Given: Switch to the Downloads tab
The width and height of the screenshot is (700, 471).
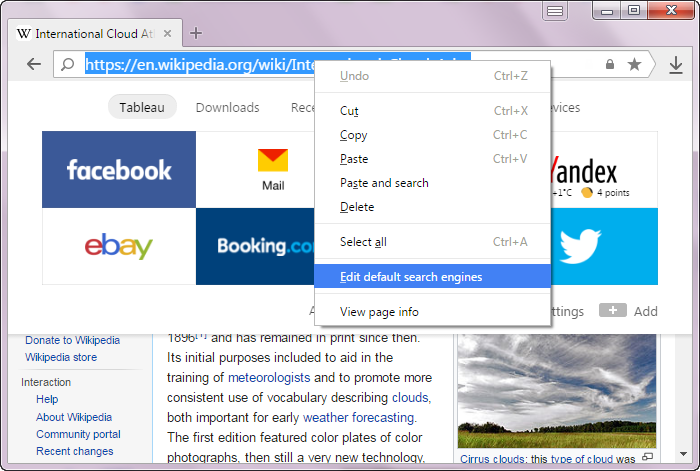Looking at the screenshot, I should [227, 108].
